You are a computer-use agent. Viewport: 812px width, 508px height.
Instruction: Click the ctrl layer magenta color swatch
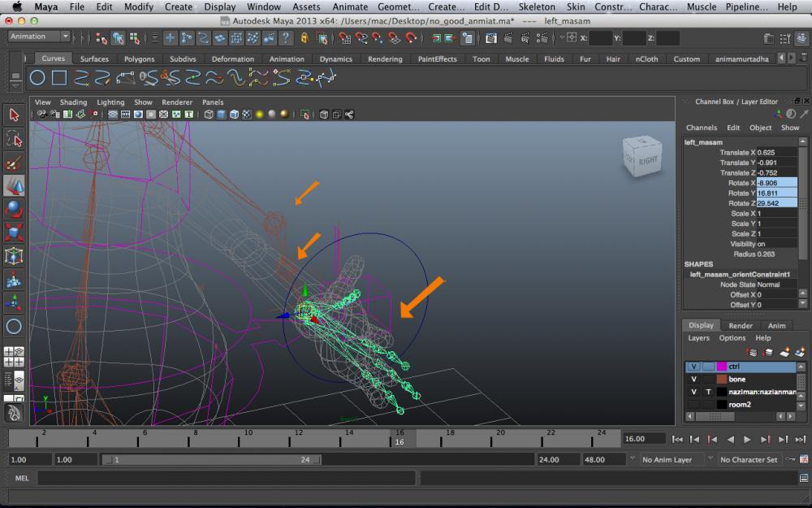point(722,367)
